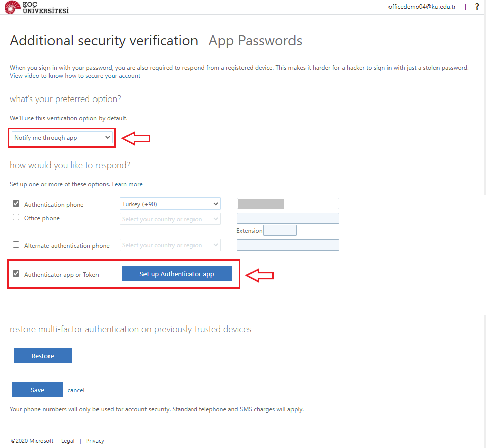Expand the Turkey (+90) country dropdown
Viewport: 486px width, 448px height.
coord(170,204)
